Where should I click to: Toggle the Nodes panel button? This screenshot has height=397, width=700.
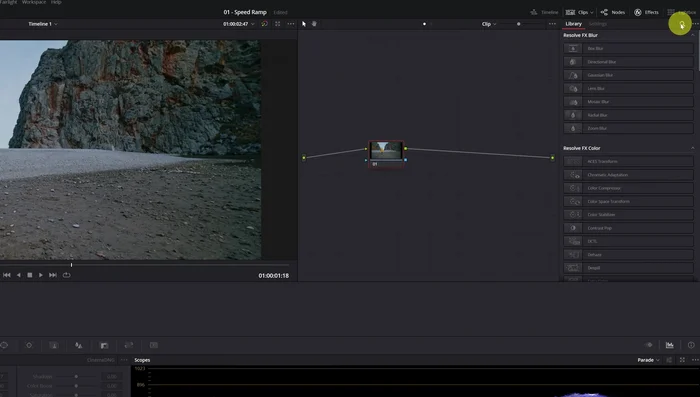613,13
